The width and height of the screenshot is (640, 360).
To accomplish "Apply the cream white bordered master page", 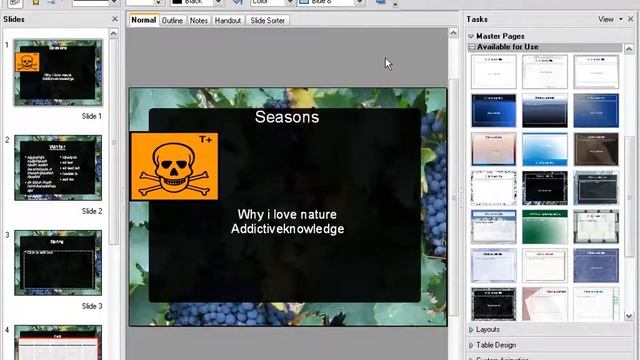I will tap(544, 265).
